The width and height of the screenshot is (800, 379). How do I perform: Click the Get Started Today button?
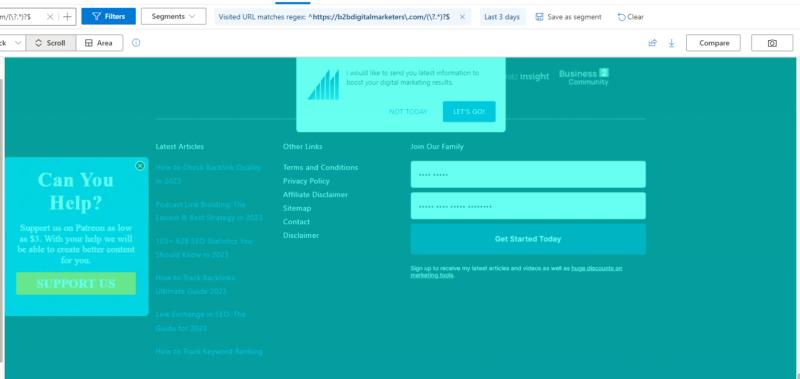[528, 239]
